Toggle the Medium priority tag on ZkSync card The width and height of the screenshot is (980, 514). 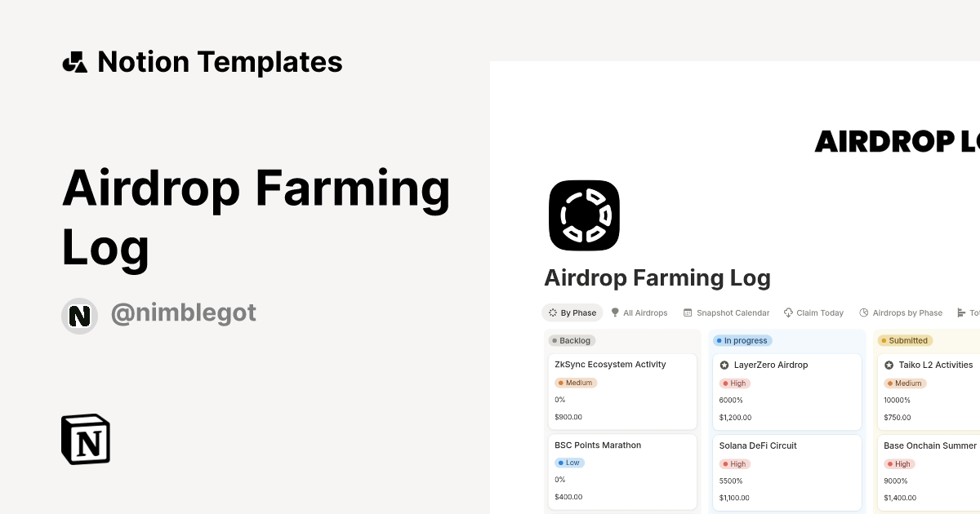[x=577, y=383]
